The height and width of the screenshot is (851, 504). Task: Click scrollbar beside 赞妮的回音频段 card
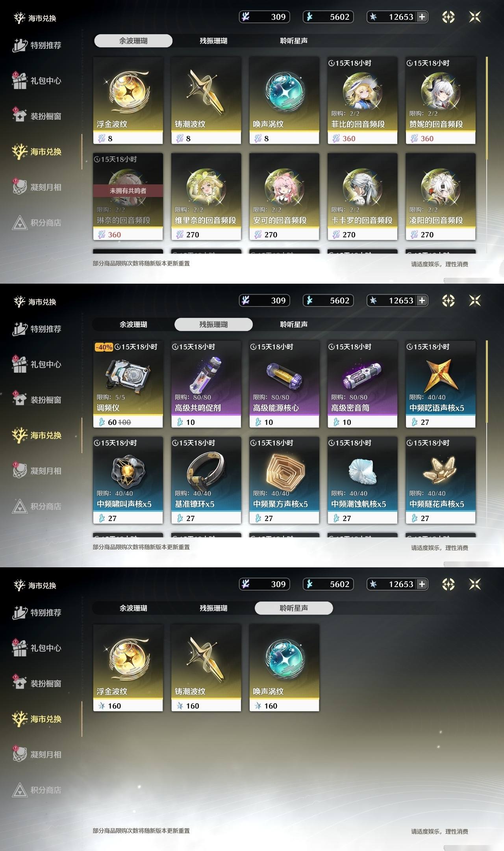pyautogui.click(x=487, y=108)
